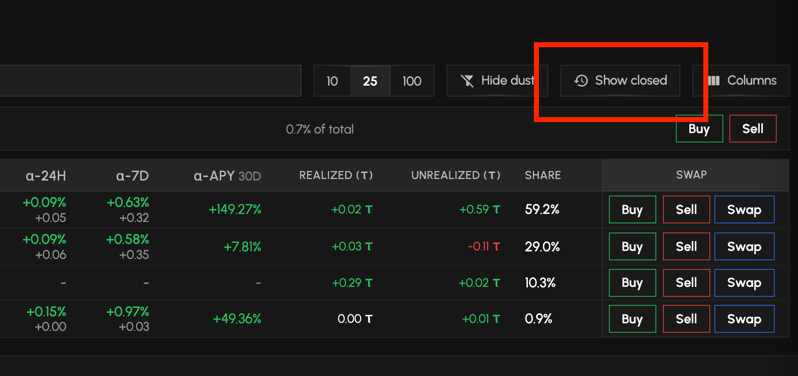Screen dimensions: 798x376
Task: Click Sell in the 10.3% share row
Action: coord(686,283)
